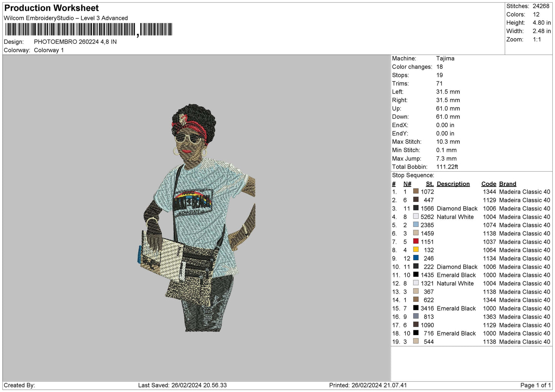The height and width of the screenshot is (392, 555).
Task: Click the Natural White swatch in stop 4
Action: coord(416,217)
